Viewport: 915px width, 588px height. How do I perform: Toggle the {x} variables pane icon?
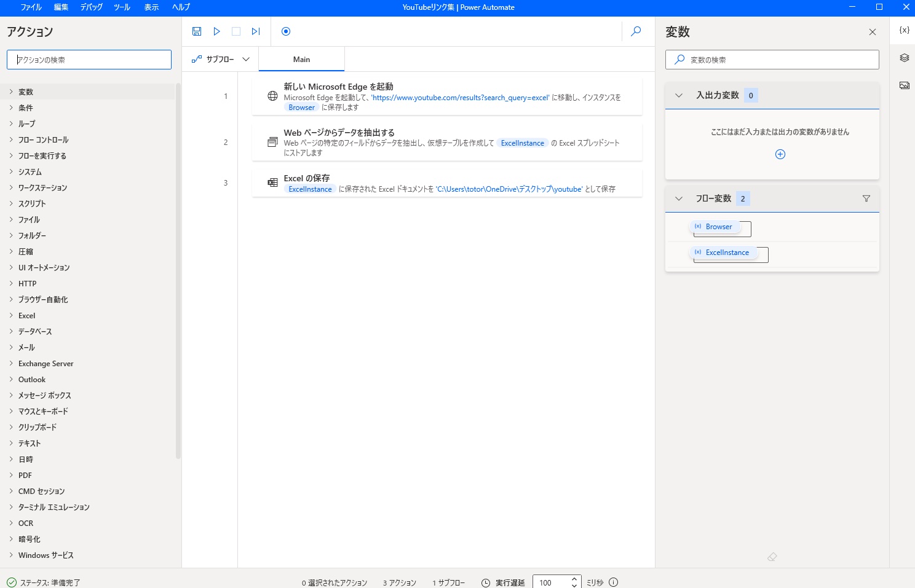[x=904, y=30]
